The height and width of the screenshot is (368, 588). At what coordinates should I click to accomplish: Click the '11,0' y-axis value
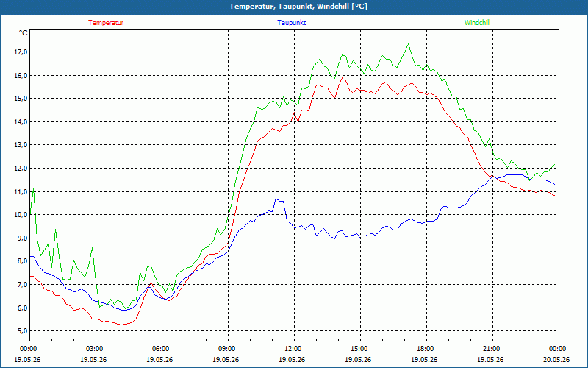[x=21, y=191]
